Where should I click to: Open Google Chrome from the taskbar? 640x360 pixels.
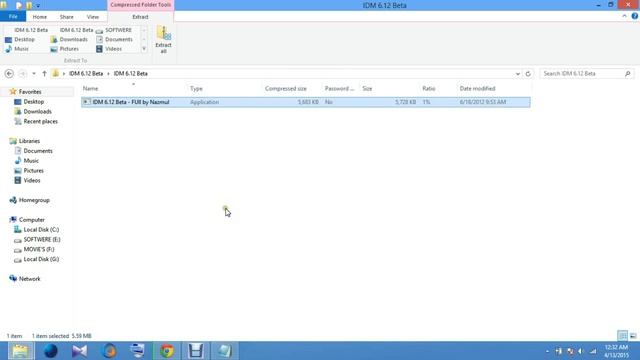click(167, 351)
